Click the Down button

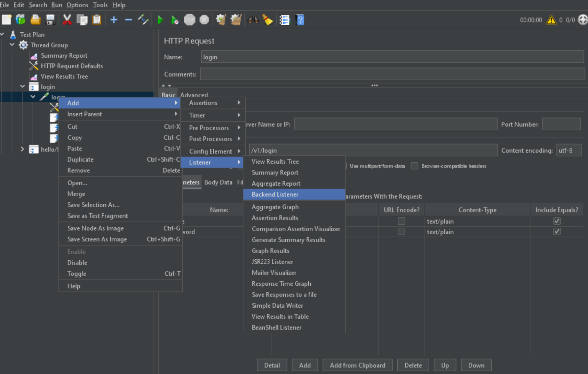(x=476, y=365)
